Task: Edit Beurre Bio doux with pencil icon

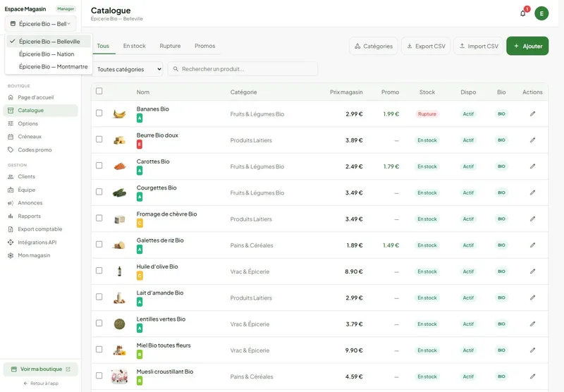Action: pyautogui.click(x=532, y=140)
